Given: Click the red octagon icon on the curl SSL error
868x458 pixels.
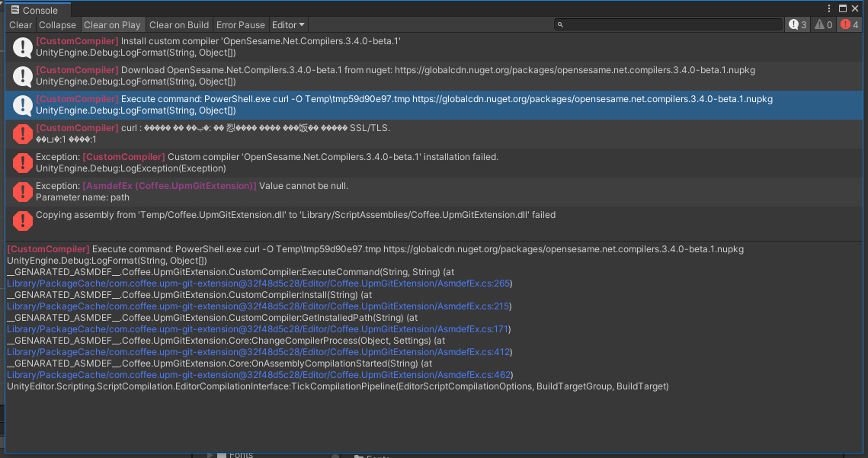Looking at the screenshot, I should (x=22, y=134).
